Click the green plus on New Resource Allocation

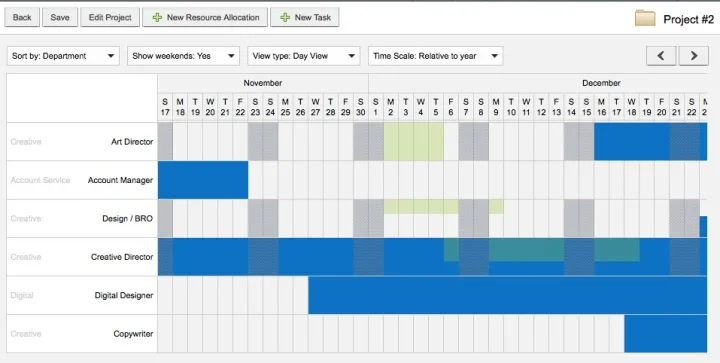[x=157, y=17]
